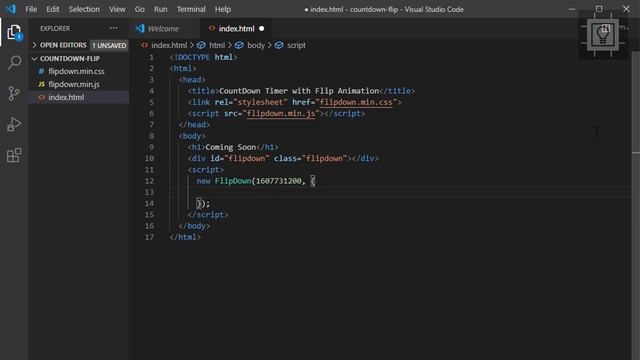Image resolution: width=640 pixels, height=360 pixels.
Task: Open flipdown.min.css from the explorer
Action: pyautogui.click(x=76, y=71)
